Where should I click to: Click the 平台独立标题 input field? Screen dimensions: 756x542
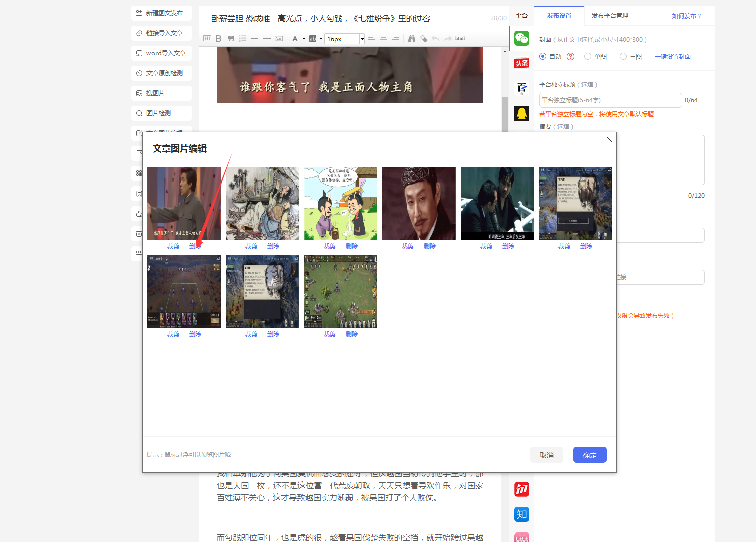pyautogui.click(x=610, y=100)
